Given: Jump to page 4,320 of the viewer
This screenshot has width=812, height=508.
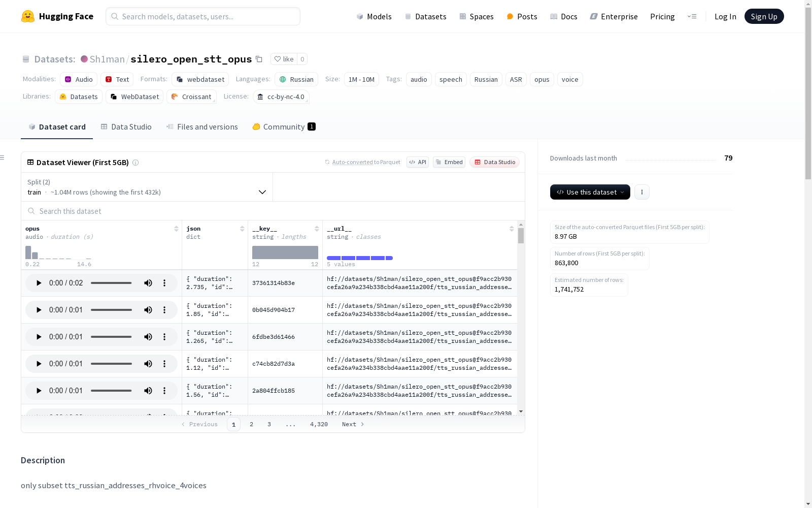Looking at the screenshot, I should tap(319, 424).
